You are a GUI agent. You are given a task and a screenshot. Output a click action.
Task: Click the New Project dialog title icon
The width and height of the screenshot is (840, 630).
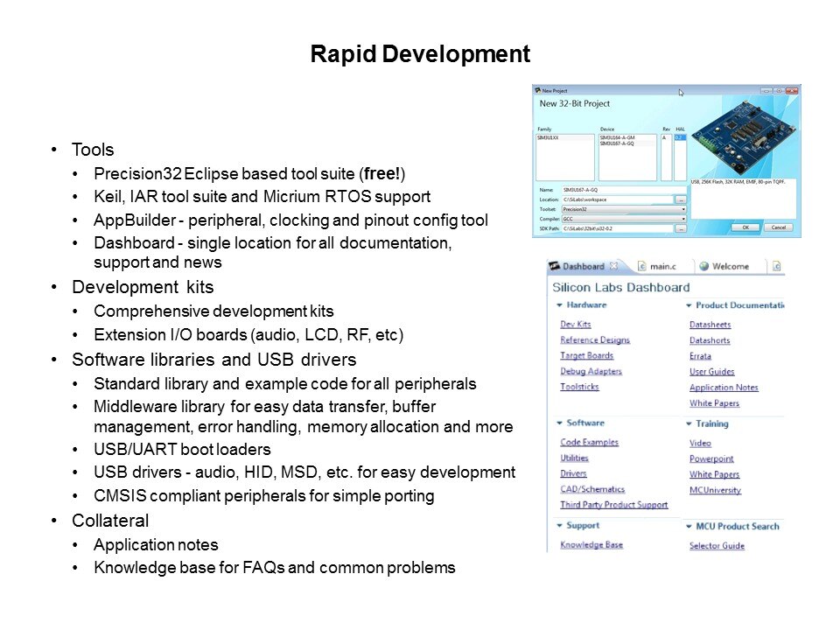(x=537, y=90)
